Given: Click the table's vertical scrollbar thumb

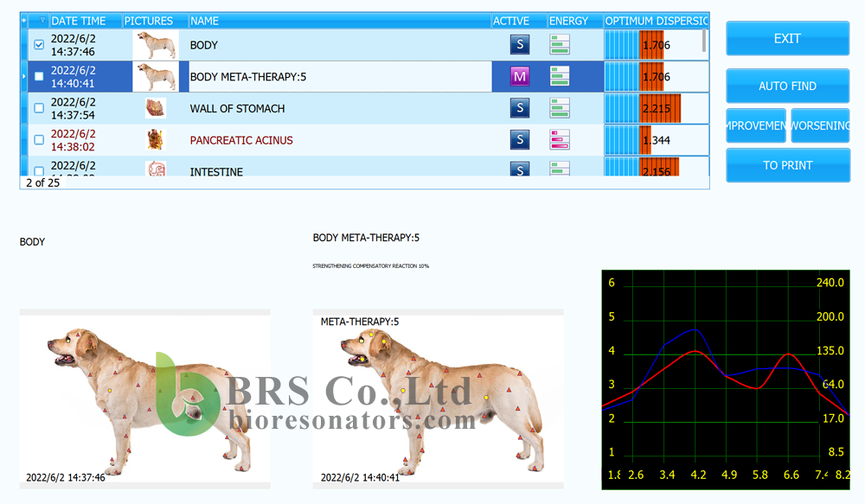Looking at the screenshot, I should pos(704,41).
